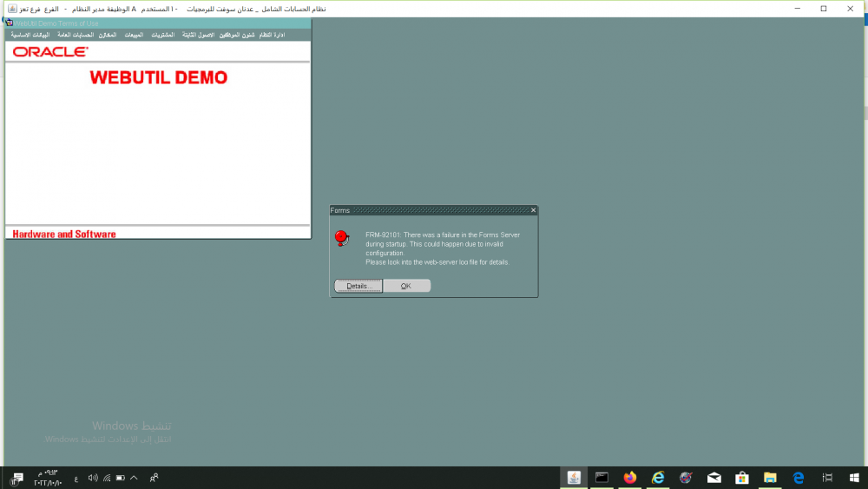The image size is (868, 489).
Task: Click the Java app icon in taskbar
Action: pos(573,478)
